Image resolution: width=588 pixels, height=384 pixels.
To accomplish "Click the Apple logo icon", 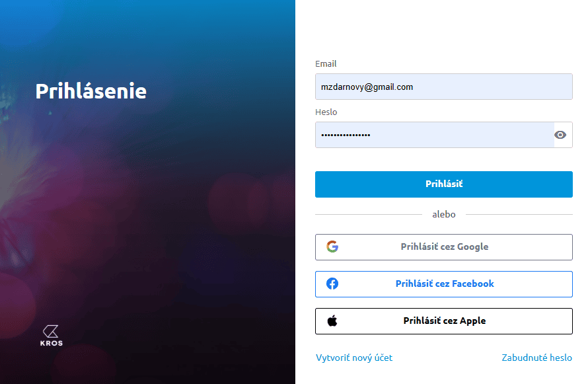I will pos(332,321).
